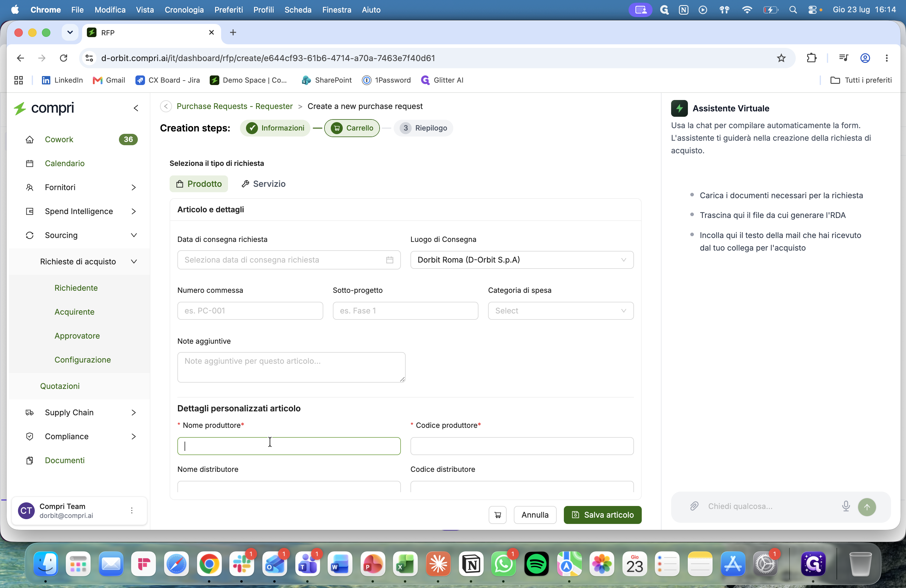Viewport: 906px width, 588px height.
Task: Click the Assistente Virtuale lightning logo
Action: click(679, 108)
